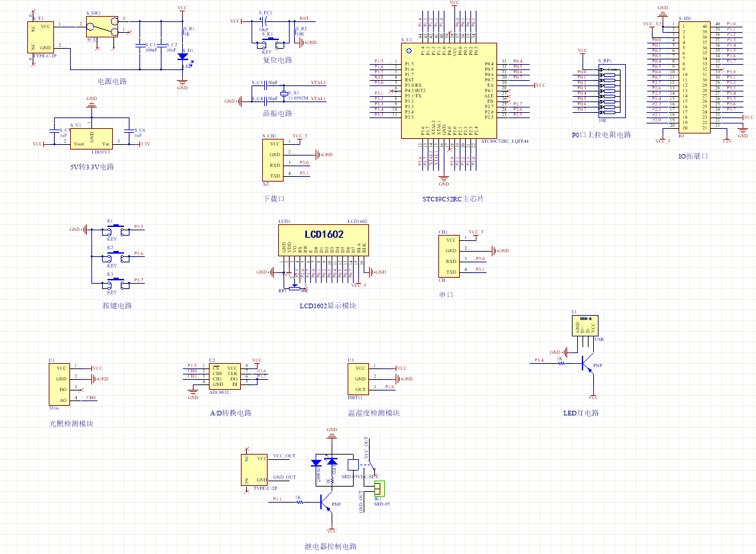This screenshot has height=554, width=756.
Task: Click the S_R2 10K resistor
Action: click(x=294, y=32)
